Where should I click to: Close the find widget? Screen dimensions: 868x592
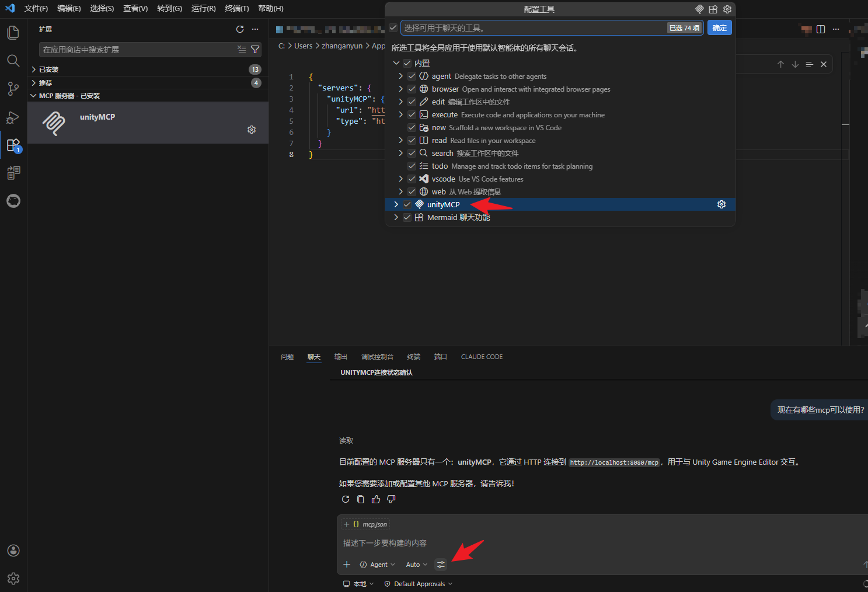824,64
